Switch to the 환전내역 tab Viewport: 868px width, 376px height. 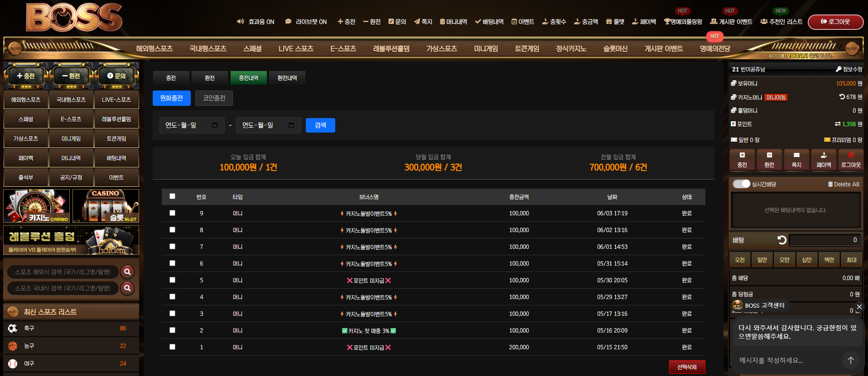[x=287, y=78]
